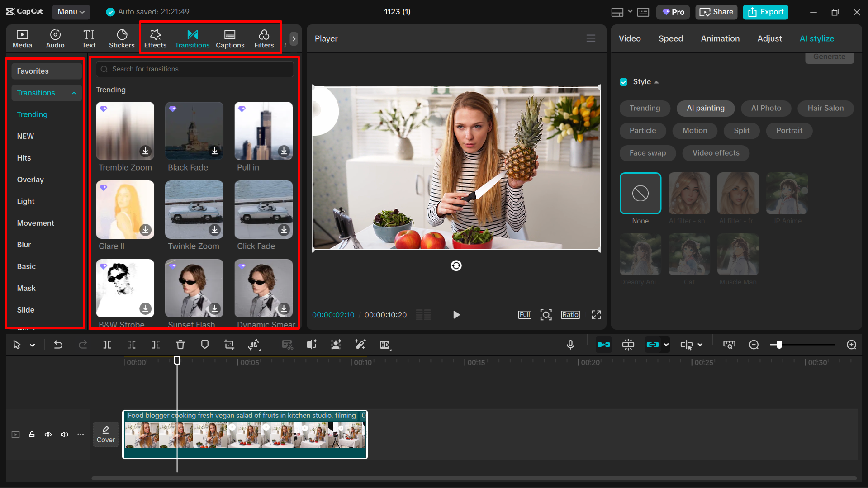Mute the video track audio
This screenshot has height=488, width=868.
pyautogui.click(x=64, y=434)
